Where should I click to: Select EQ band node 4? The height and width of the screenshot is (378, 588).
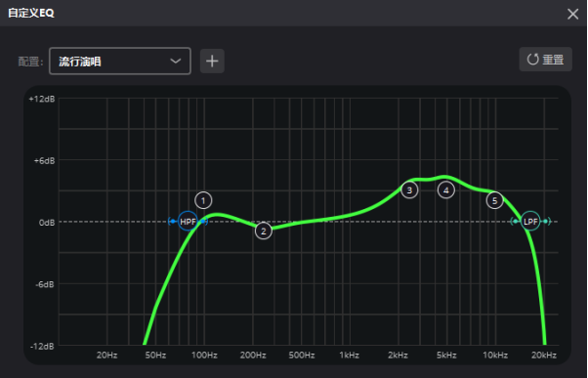tap(446, 189)
